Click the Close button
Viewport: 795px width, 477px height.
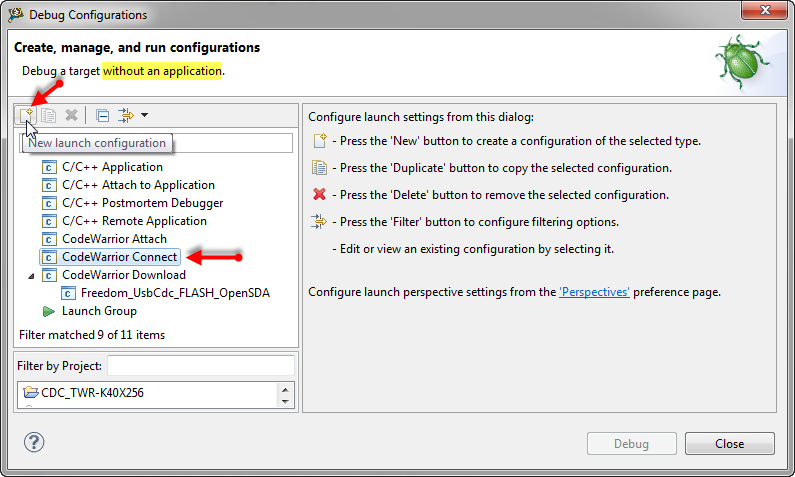(729, 444)
